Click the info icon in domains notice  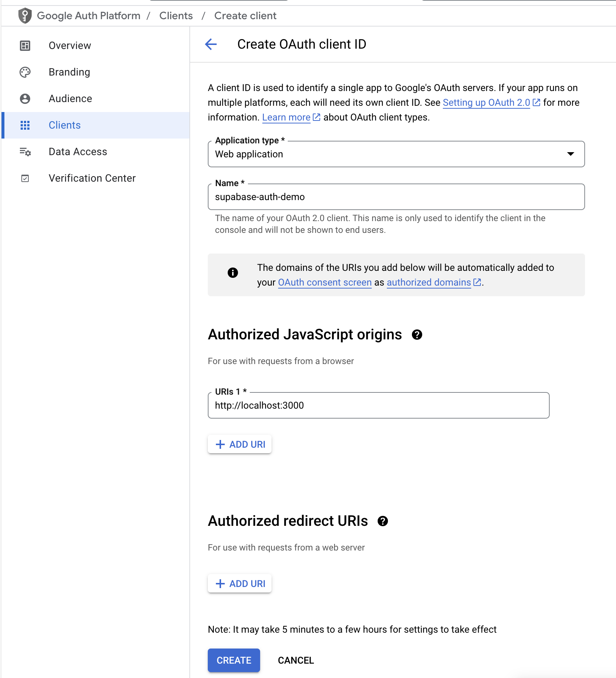coord(233,273)
